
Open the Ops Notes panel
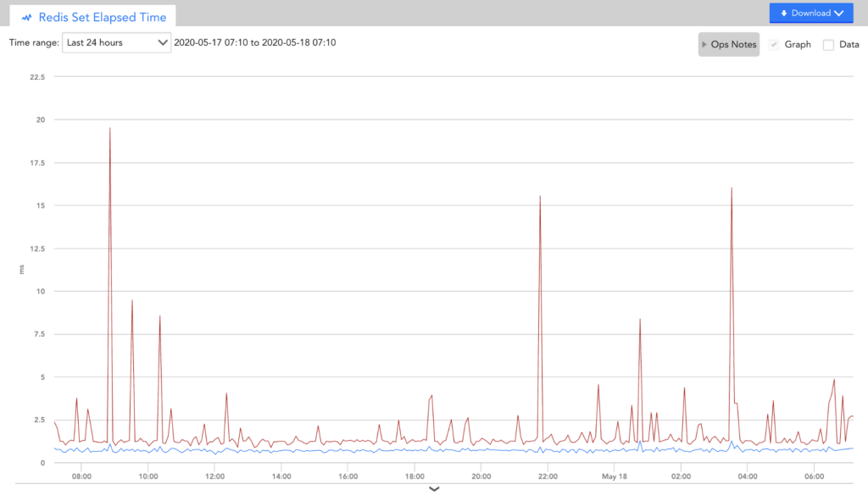coord(728,44)
